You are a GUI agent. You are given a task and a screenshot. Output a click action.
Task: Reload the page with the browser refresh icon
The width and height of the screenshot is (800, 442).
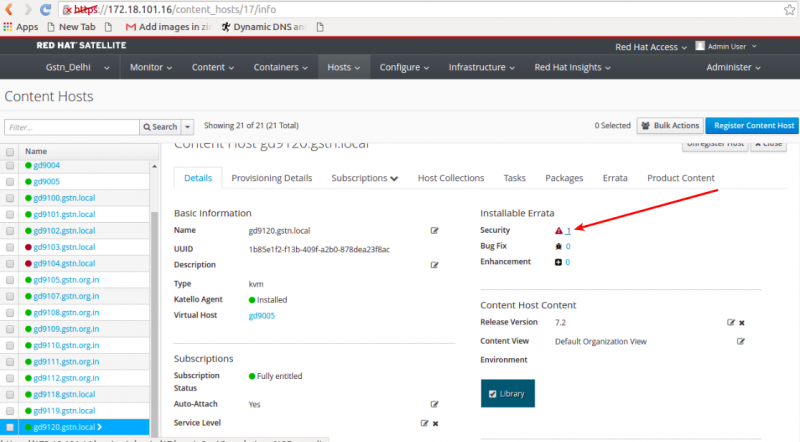45,9
